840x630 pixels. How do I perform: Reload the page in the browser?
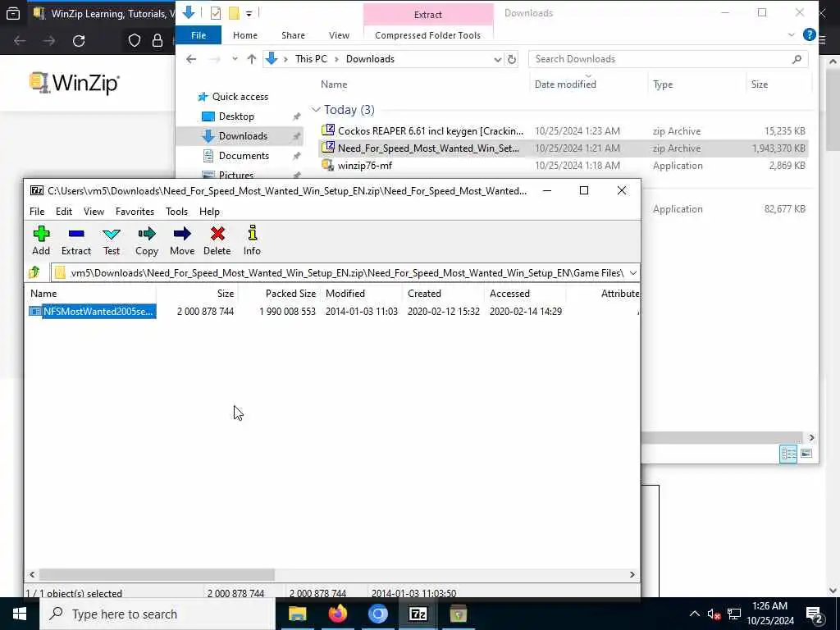(79, 41)
